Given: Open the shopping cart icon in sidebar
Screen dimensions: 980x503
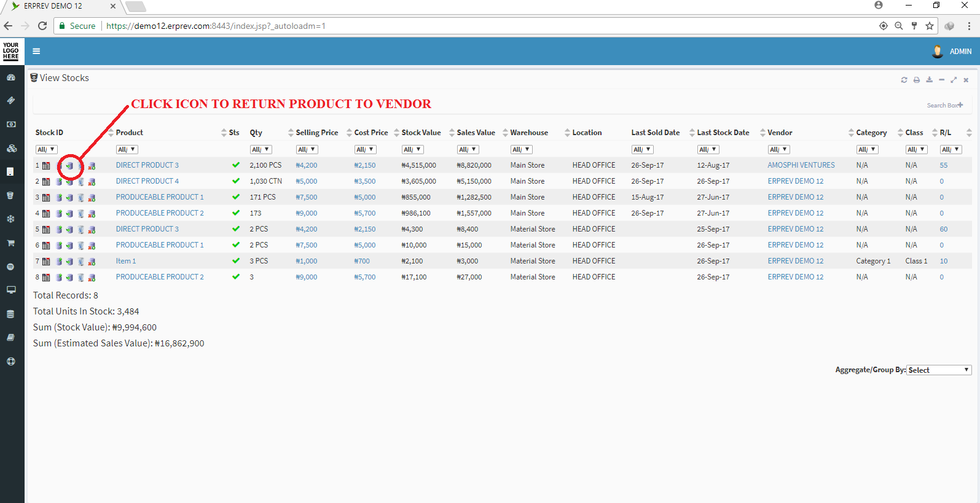Looking at the screenshot, I should [11, 243].
